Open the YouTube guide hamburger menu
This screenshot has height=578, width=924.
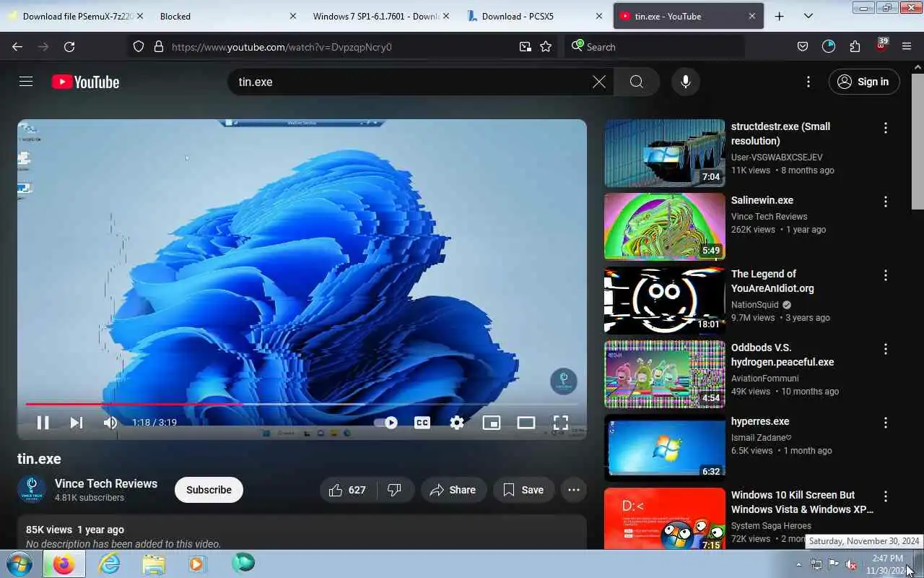(x=26, y=82)
